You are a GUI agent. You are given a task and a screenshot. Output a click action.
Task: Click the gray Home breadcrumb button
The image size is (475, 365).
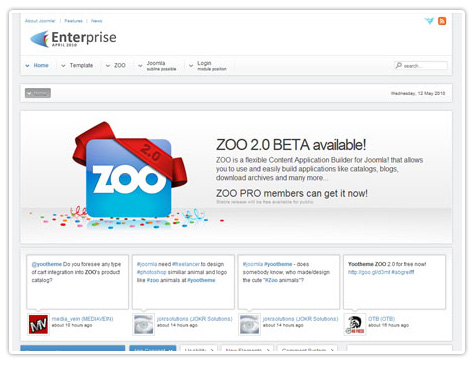[38, 93]
